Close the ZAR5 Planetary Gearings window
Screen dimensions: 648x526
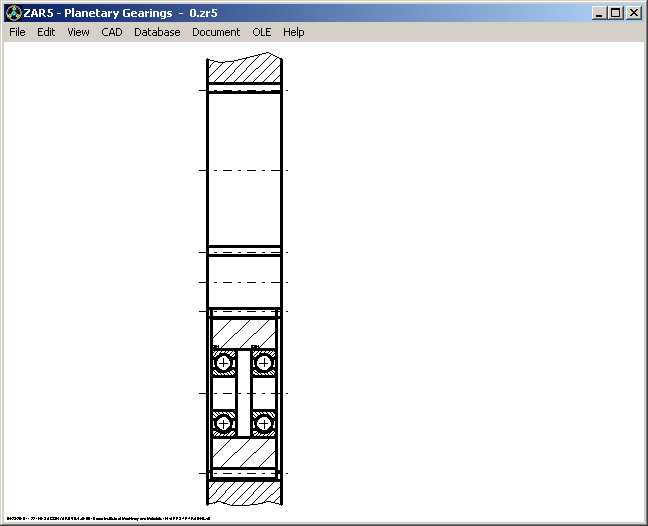click(x=633, y=13)
